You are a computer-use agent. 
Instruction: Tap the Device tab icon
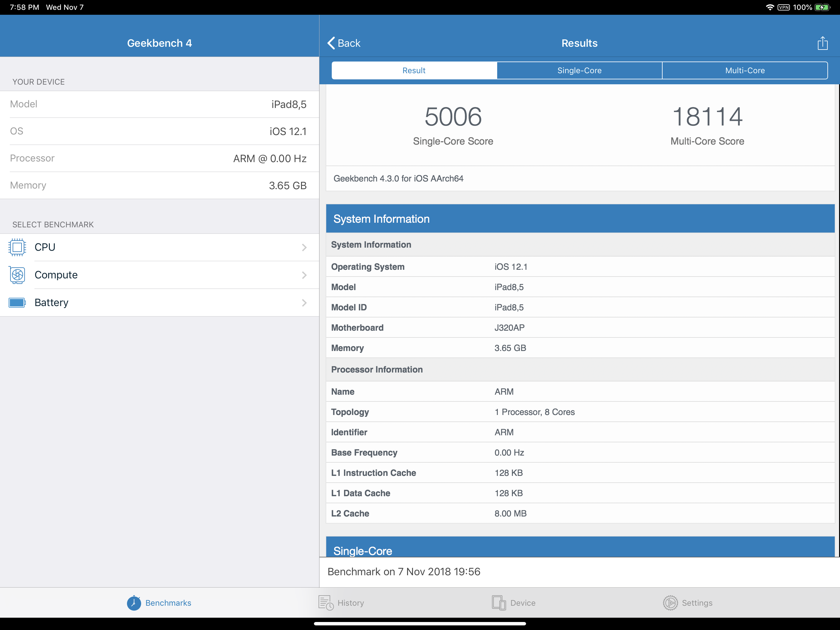tap(499, 603)
